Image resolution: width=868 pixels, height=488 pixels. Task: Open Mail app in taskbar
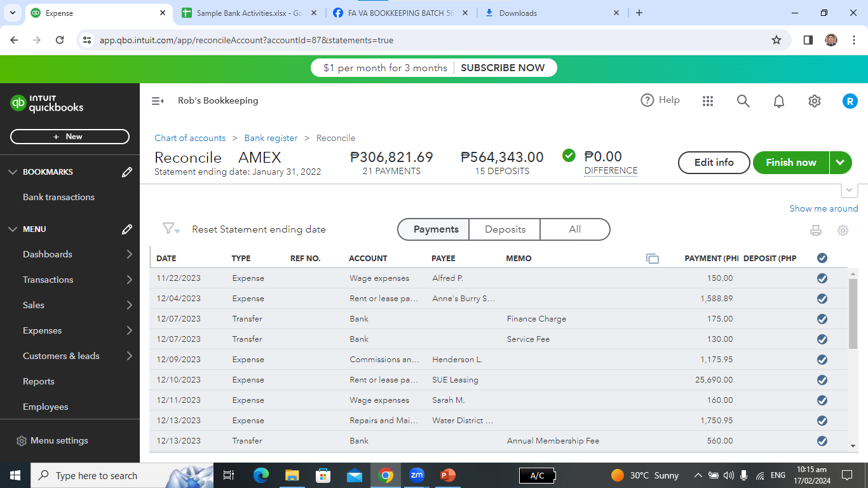[x=355, y=475]
